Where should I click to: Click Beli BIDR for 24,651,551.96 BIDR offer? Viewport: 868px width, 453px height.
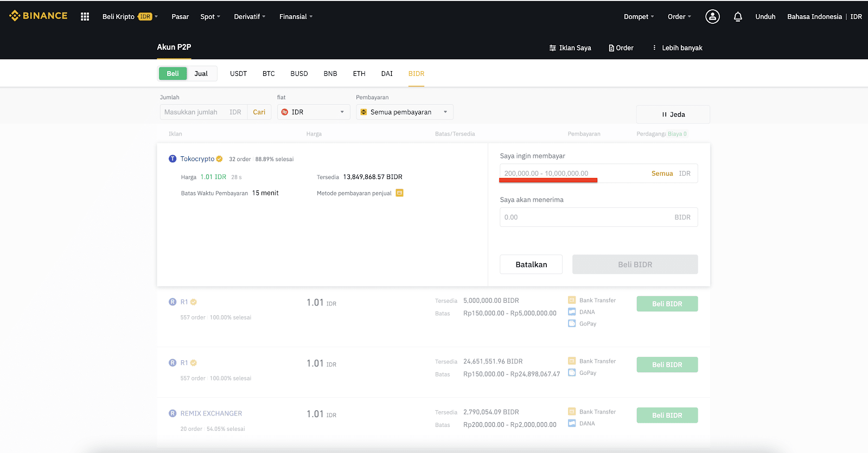click(x=667, y=365)
